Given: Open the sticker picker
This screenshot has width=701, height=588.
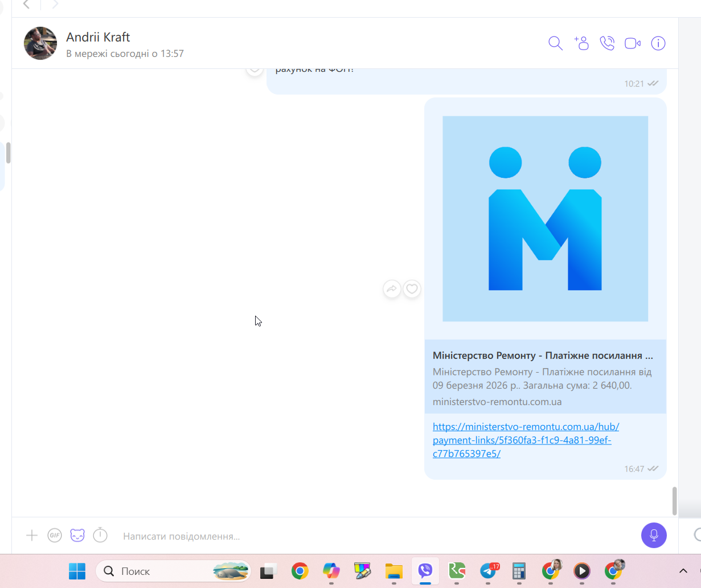Looking at the screenshot, I should pyautogui.click(x=77, y=535).
